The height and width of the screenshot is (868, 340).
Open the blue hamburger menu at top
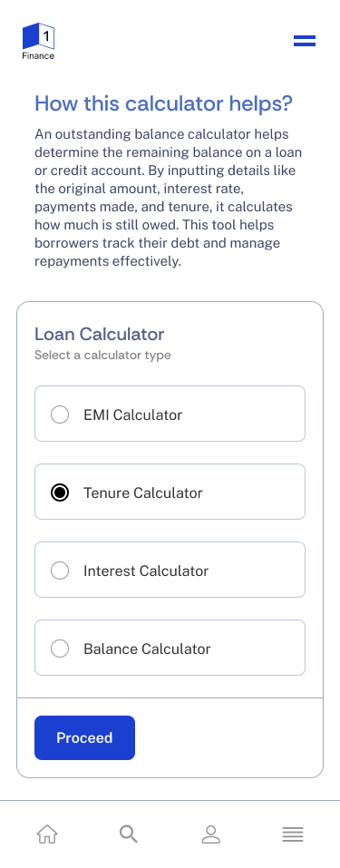tap(305, 41)
